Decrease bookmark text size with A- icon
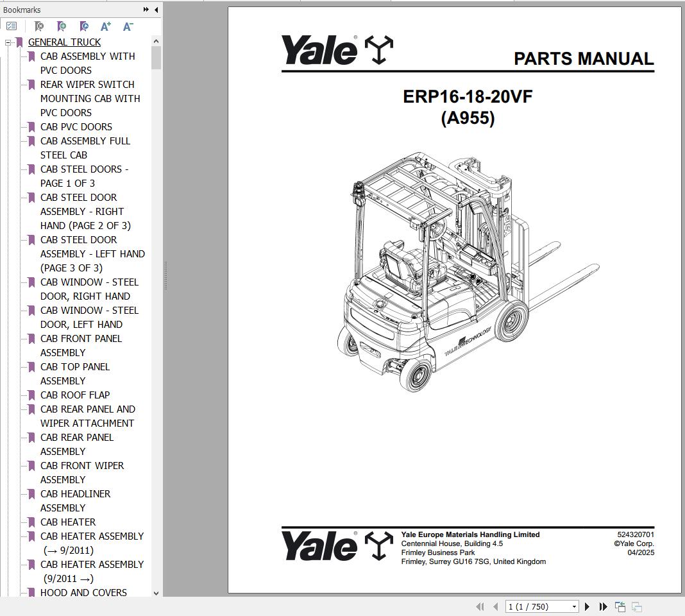Viewport: 685px width, 616px height. (128, 26)
